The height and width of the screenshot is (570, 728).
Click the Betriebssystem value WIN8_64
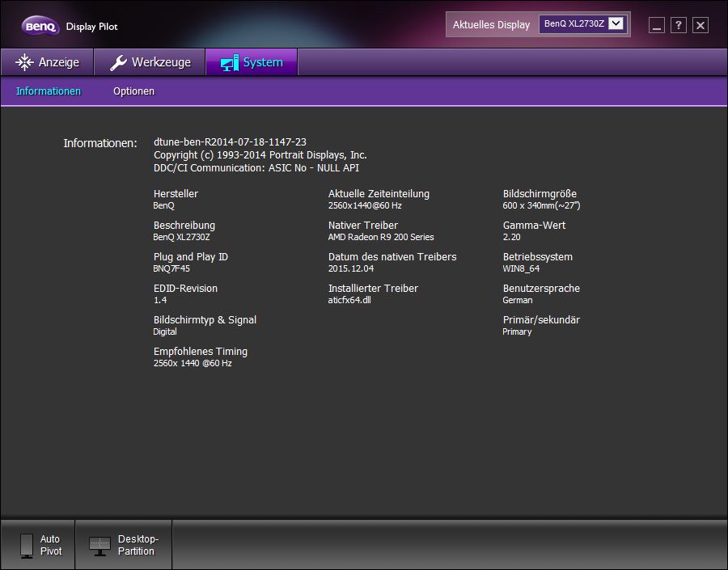click(522, 268)
